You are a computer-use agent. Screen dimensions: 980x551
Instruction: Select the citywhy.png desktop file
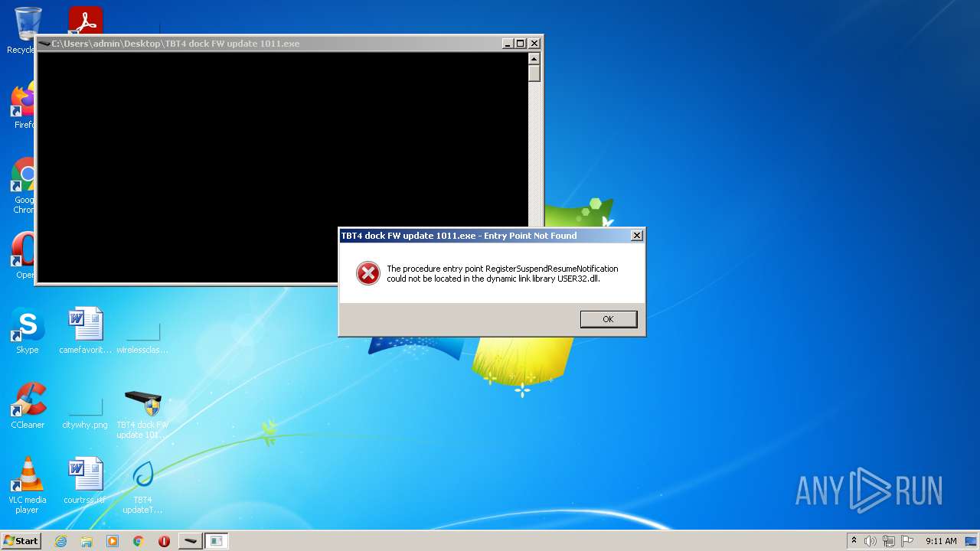[85, 412]
